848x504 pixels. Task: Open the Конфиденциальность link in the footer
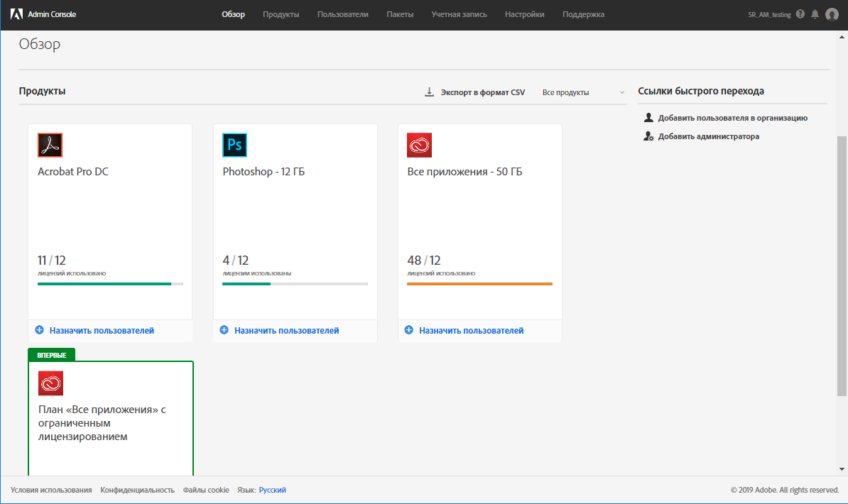pos(137,490)
